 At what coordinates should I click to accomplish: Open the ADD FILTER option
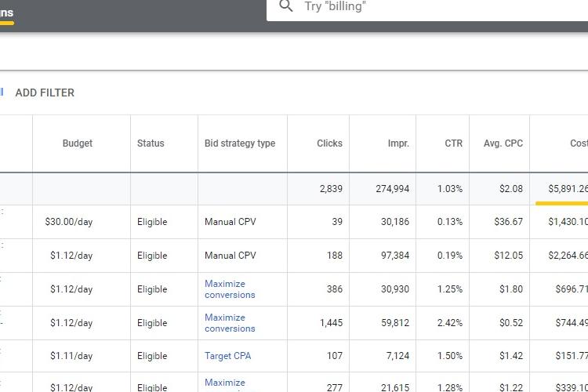coord(45,93)
